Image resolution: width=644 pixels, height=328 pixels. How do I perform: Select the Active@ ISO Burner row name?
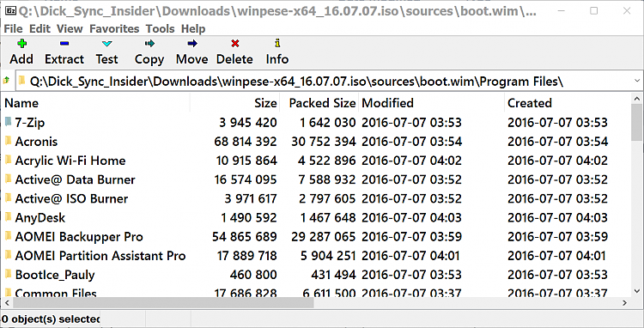click(71, 198)
